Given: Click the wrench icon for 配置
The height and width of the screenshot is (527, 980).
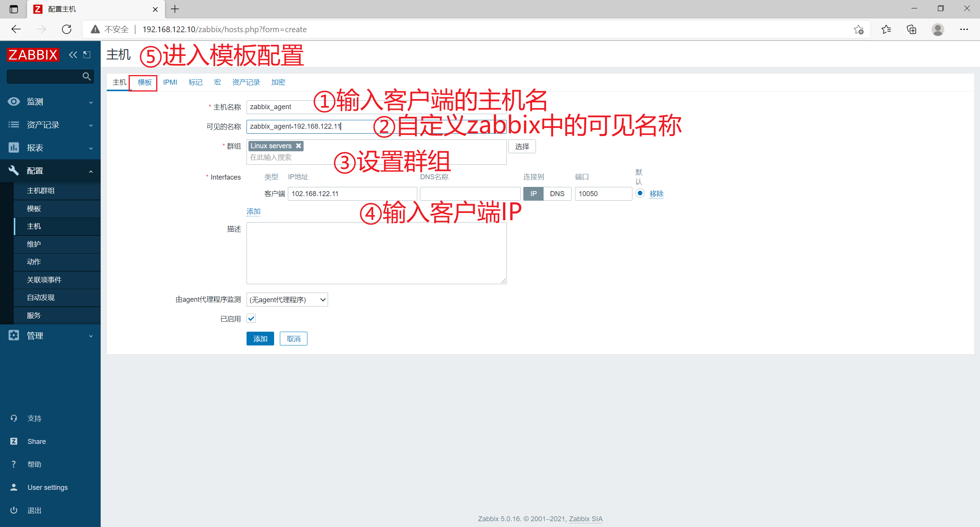Looking at the screenshot, I should click(14, 170).
